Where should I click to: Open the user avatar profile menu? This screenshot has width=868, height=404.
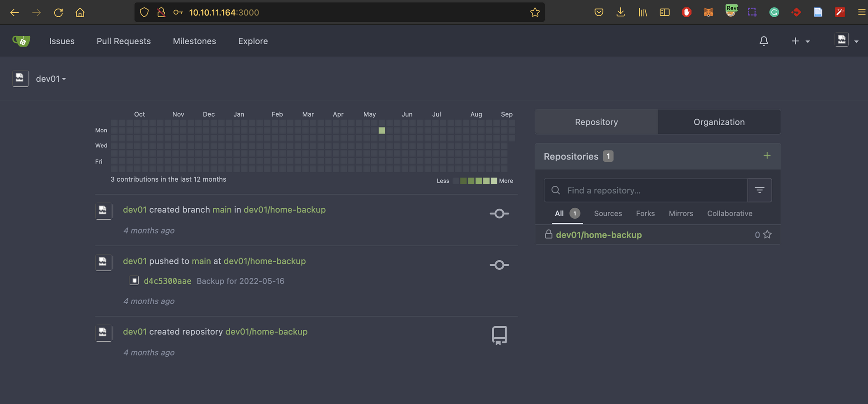(846, 40)
